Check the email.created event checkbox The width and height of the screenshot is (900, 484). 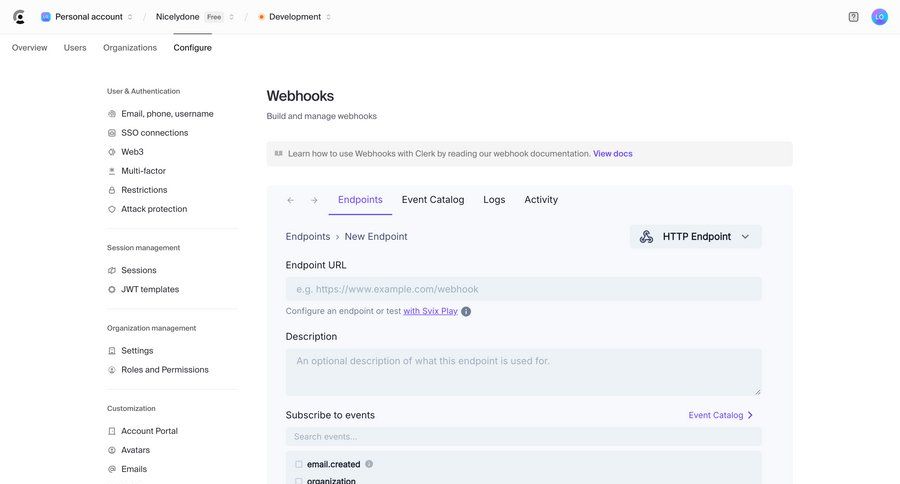(x=298, y=464)
